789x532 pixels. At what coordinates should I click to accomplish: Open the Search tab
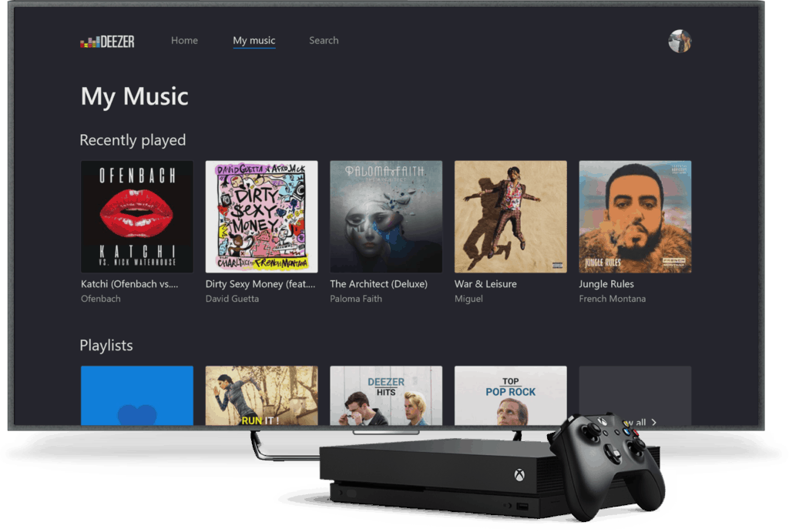[x=324, y=41]
